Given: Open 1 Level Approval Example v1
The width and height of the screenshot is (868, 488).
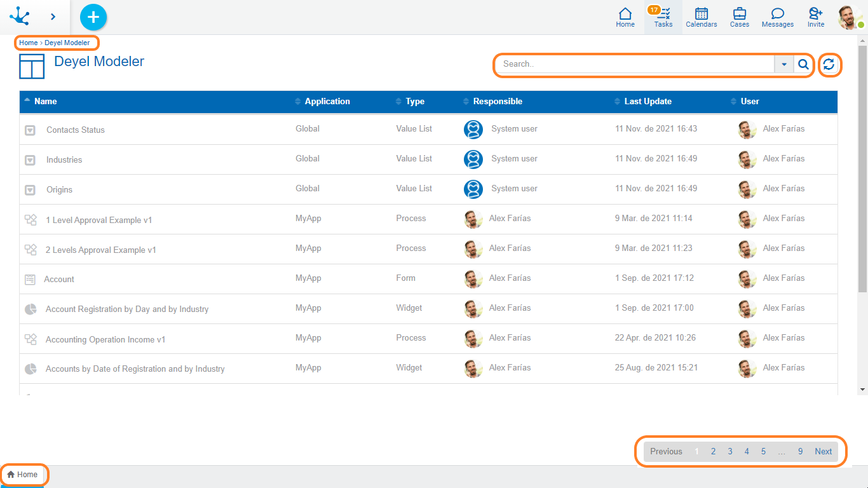Looking at the screenshot, I should 99,220.
